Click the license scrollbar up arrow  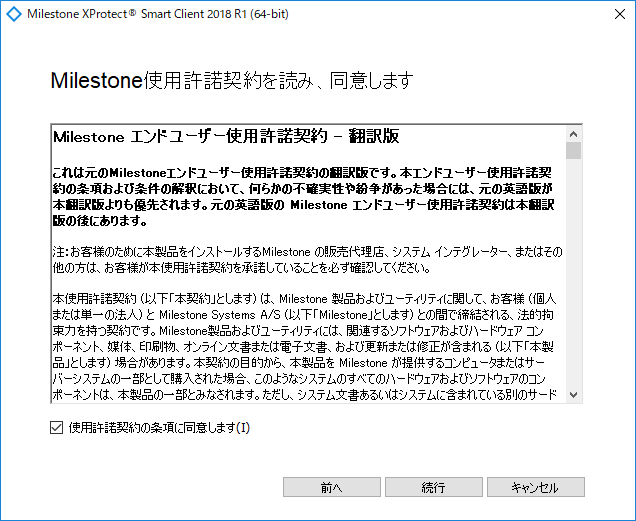pyautogui.click(x=574, y=134)
